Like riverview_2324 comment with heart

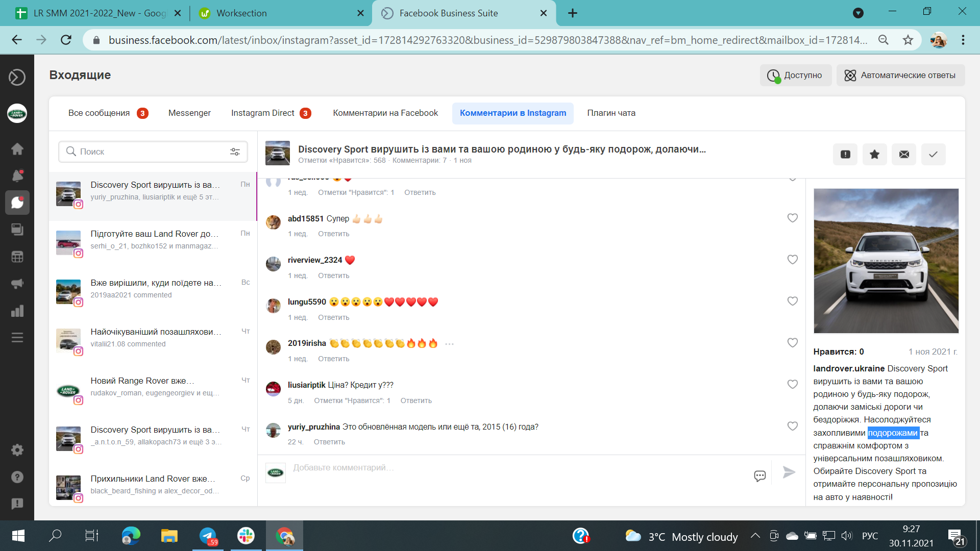click(x=792, y=260)
